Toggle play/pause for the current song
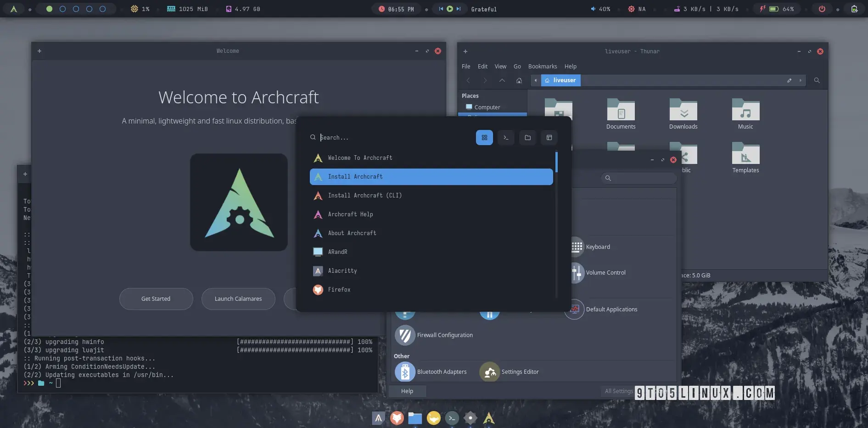The height and width of the screenshot is (428, 868). click(450, 9)
